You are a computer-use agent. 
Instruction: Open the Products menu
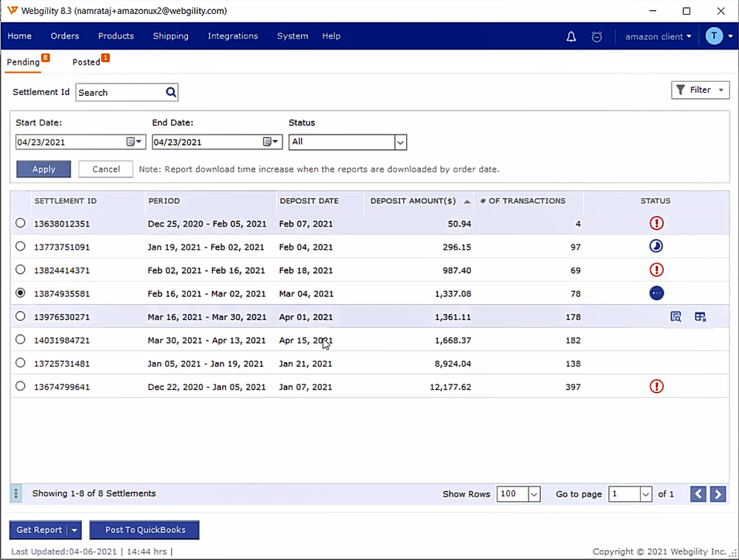[x=116, y=36]
